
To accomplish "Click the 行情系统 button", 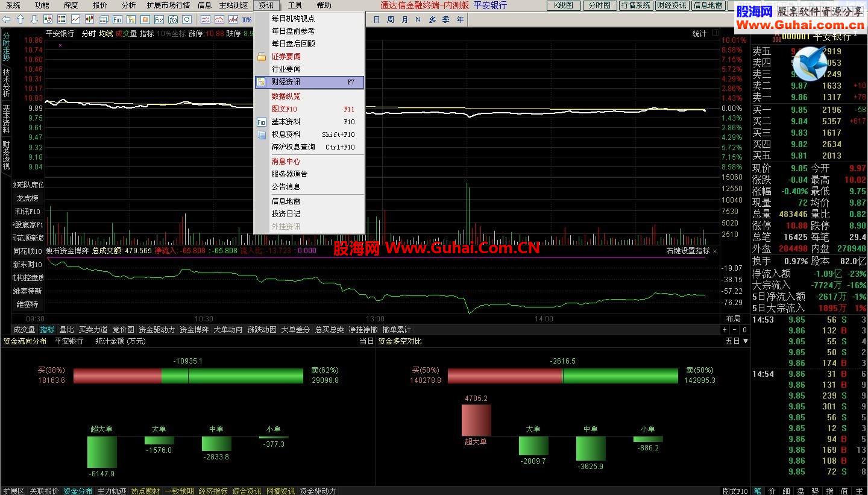I will (x=635, y=5).
